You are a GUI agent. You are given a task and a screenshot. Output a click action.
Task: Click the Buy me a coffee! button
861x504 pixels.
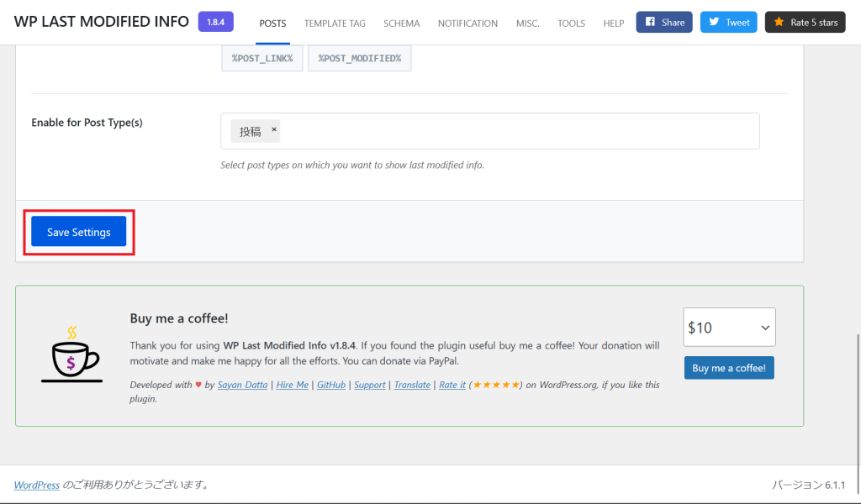coord(729,368)
